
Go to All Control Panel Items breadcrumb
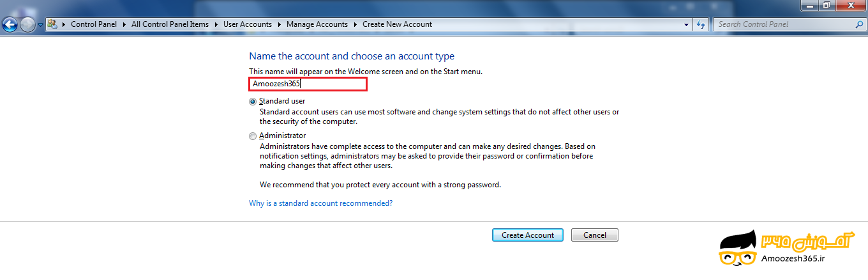tap(170, 24)
